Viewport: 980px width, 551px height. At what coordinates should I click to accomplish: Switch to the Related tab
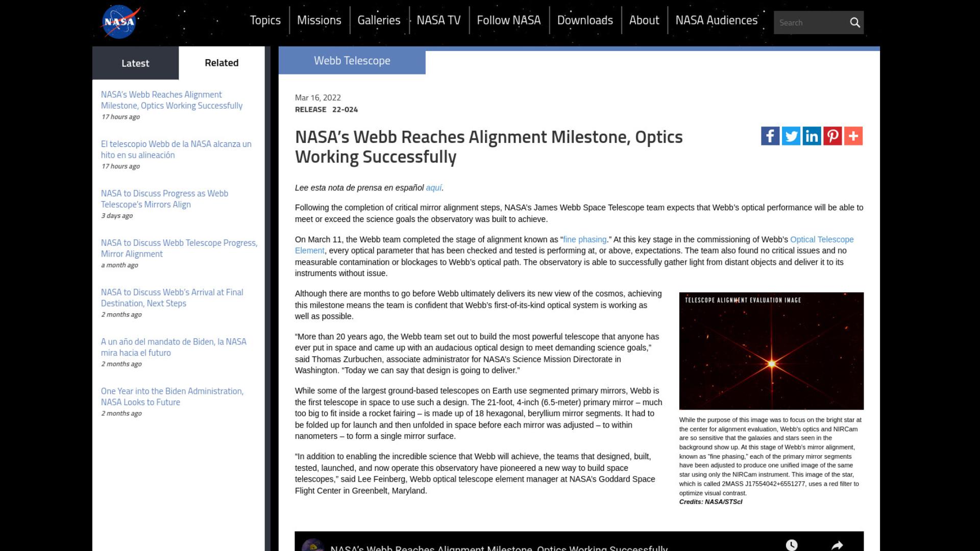click(x=222, y=63)
